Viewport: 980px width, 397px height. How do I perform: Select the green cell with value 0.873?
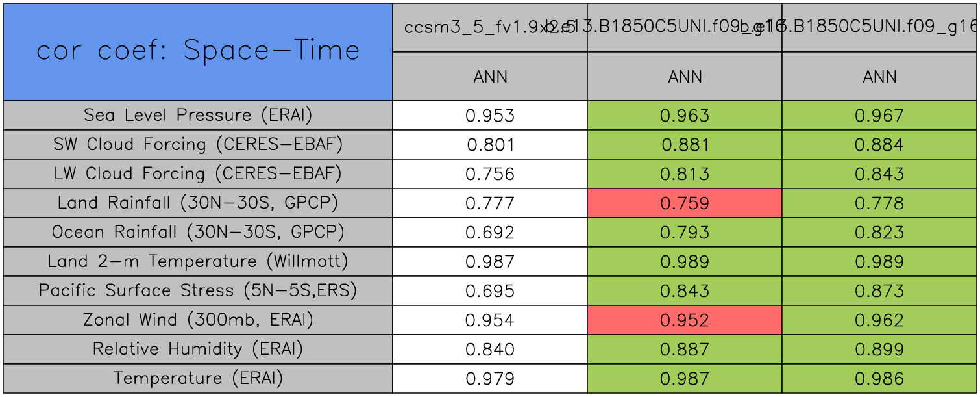(x=879, y=291)
